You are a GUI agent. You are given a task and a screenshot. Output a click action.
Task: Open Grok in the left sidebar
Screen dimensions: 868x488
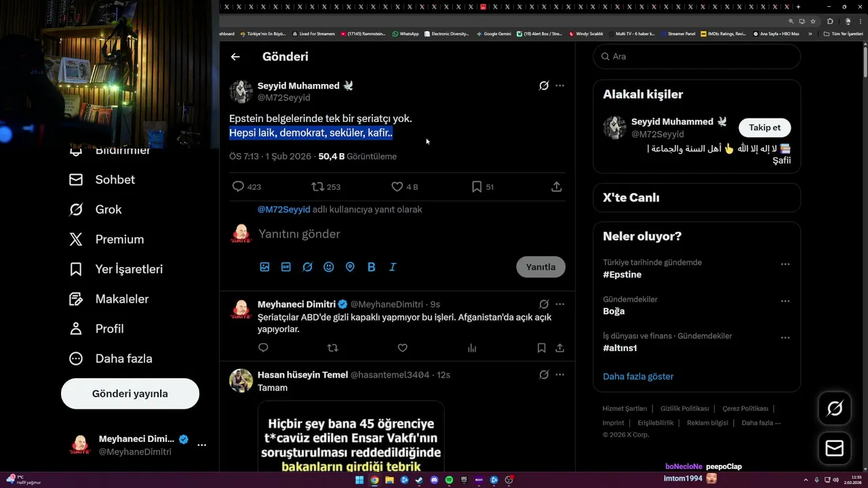coord(96,209)
